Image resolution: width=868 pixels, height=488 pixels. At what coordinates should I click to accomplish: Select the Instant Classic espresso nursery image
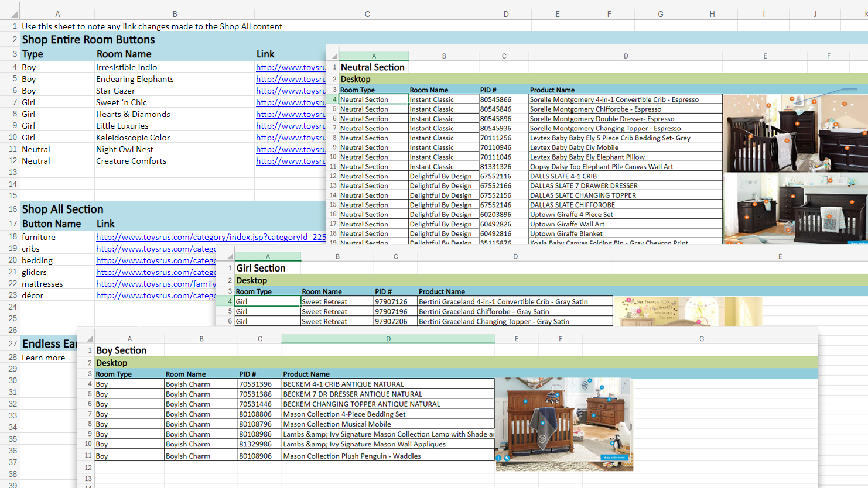coord(795,133)
